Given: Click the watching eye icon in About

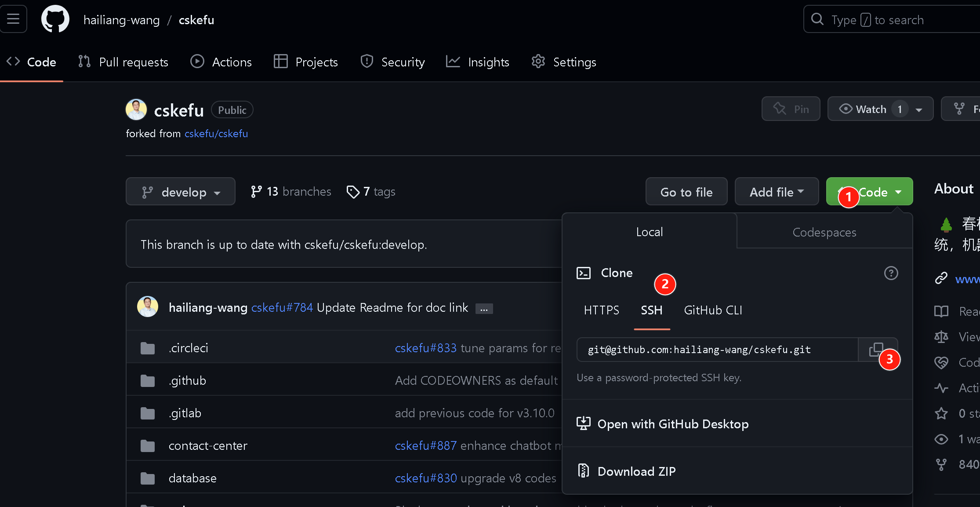Looking at the screenshot, I should pos(941,439).
